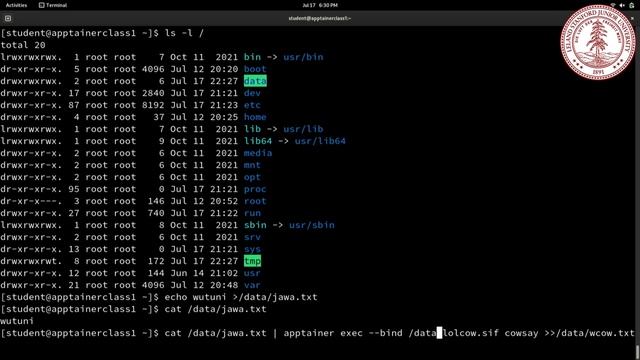Screen dimensions: 640x360
Task: Click 'dr-xr-x---.' permissions on root row
Action: 31,201
